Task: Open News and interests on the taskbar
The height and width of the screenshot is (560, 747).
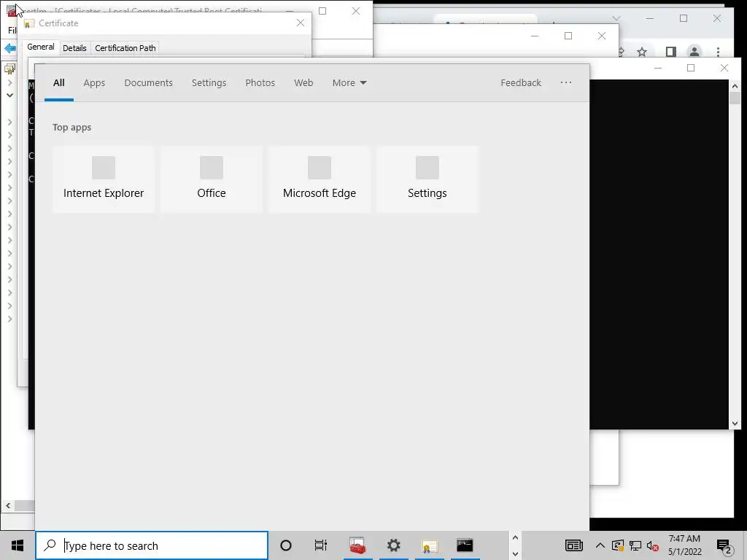Action: click(x=573, y=545)
